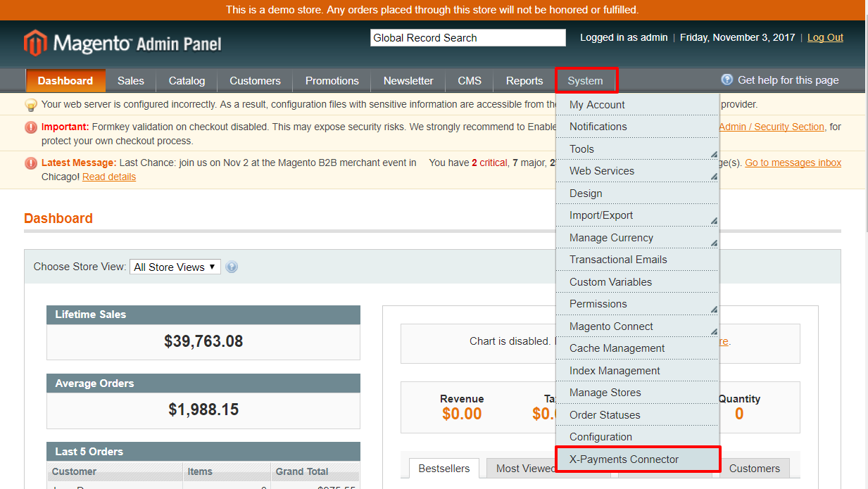
Task: Switch to the Customers dashboard tab
Action: coord(755,469)
